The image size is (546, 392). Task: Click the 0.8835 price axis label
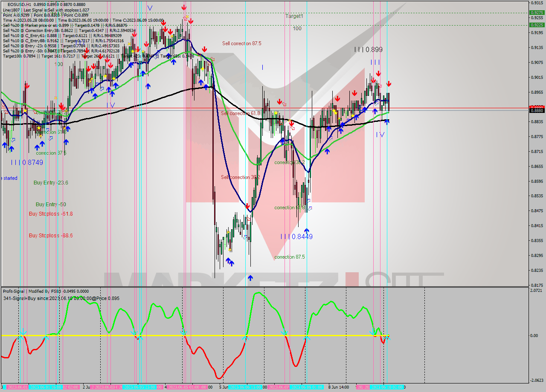tap(537, 122)
